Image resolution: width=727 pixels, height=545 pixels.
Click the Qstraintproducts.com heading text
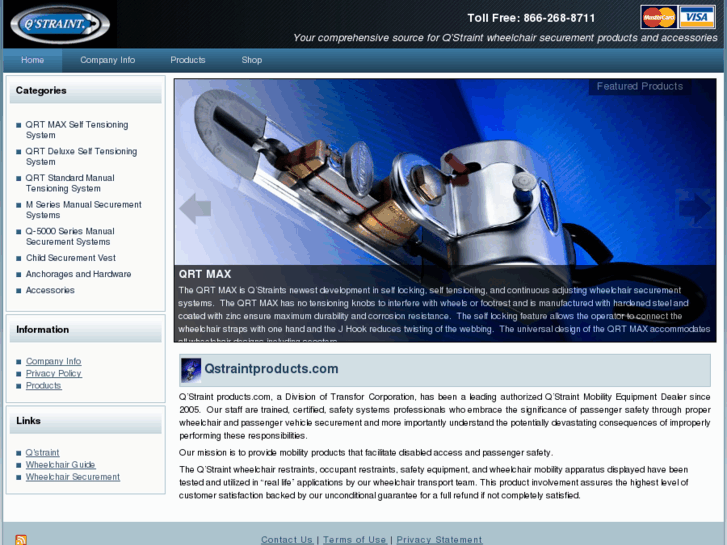[x=271, y=369]
